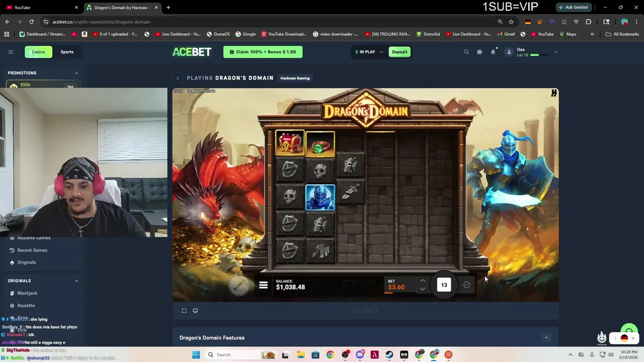Close the German flag translate popup
Screen dimensions: 644x362
(x=633, y=338)
